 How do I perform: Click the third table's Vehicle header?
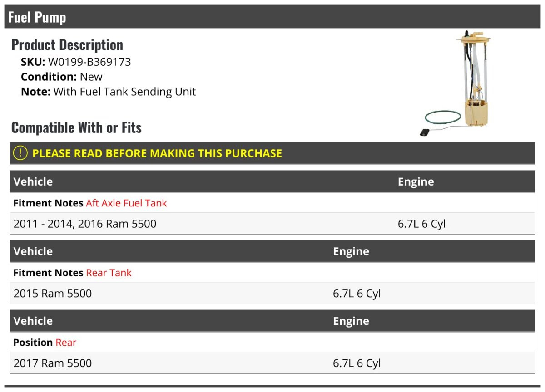click(33, 321)
